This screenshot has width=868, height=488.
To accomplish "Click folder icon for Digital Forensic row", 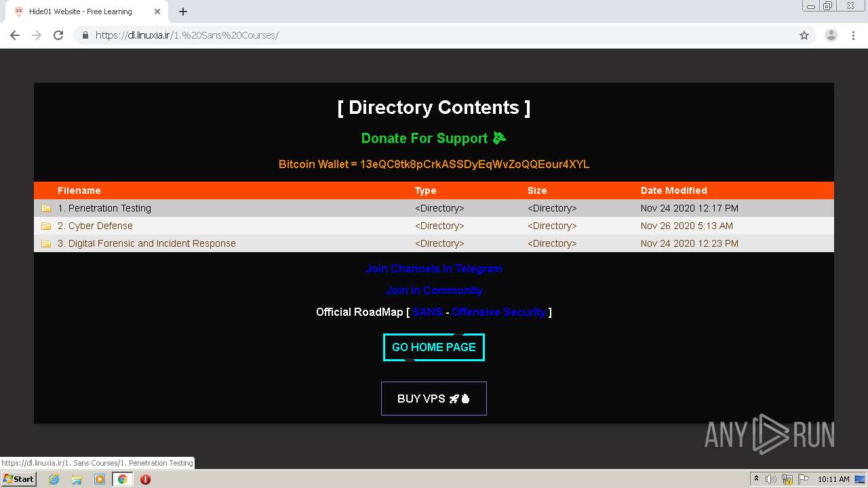I will tap(46, 244).
